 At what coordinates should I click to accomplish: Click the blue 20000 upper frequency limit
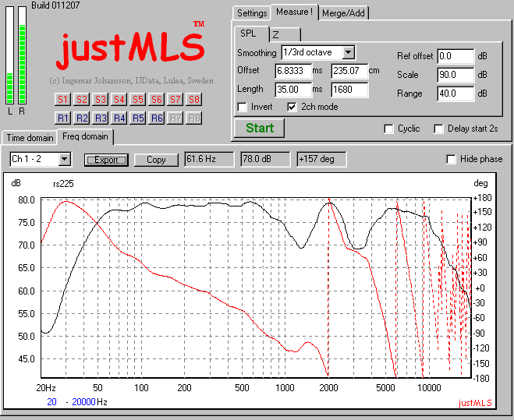click(83, 402)
